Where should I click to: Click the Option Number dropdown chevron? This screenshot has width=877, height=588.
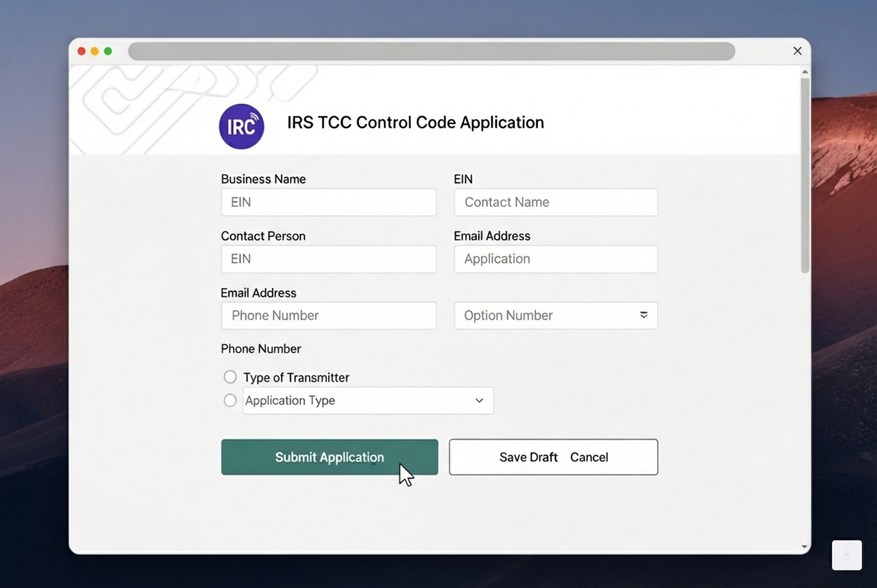[x=644, y=315]
